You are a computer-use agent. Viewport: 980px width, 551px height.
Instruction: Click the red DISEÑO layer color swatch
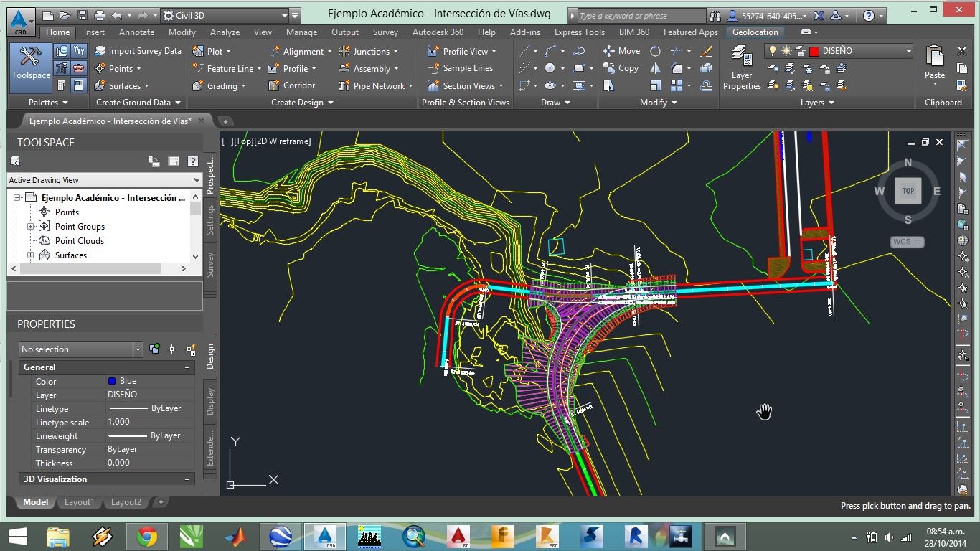814,51
